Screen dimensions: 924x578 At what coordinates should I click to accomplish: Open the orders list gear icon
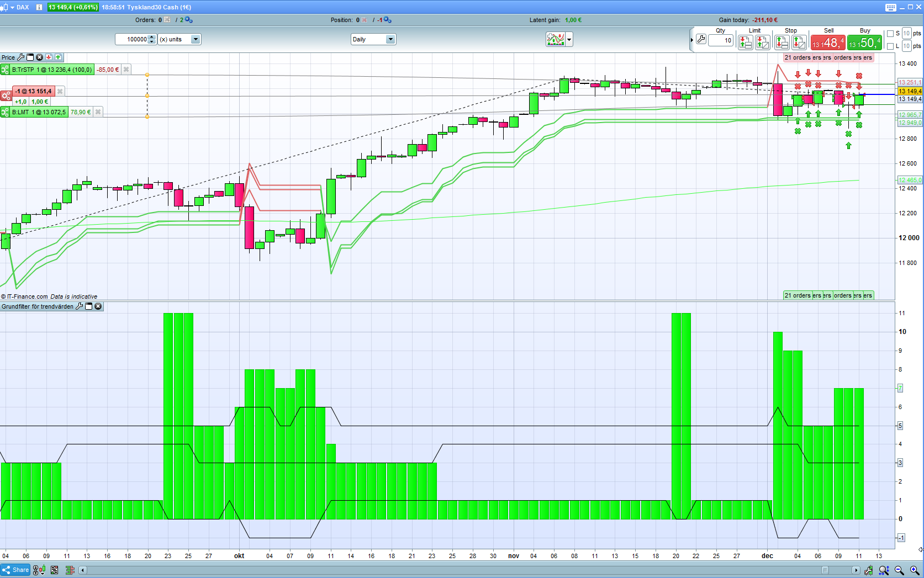click(x=188, y=20)
